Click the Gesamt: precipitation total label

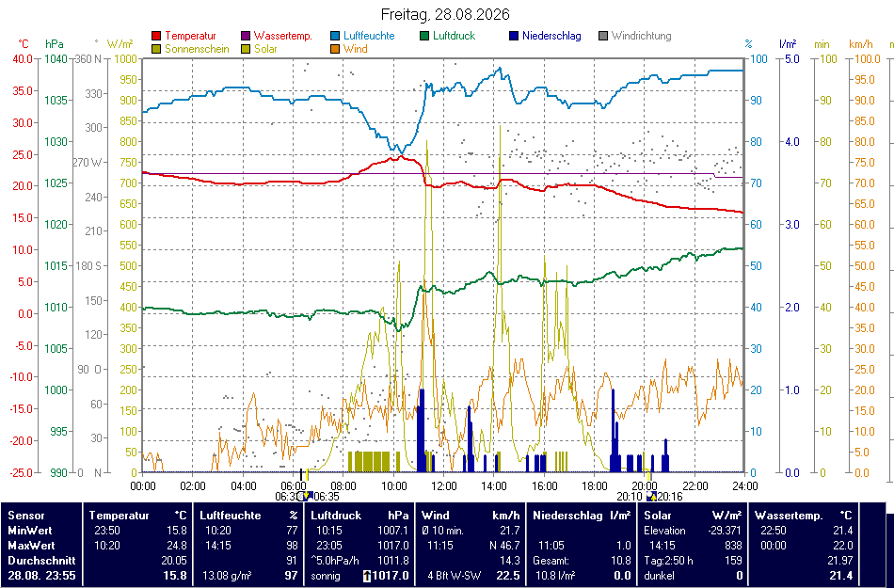tap(551, 561)
